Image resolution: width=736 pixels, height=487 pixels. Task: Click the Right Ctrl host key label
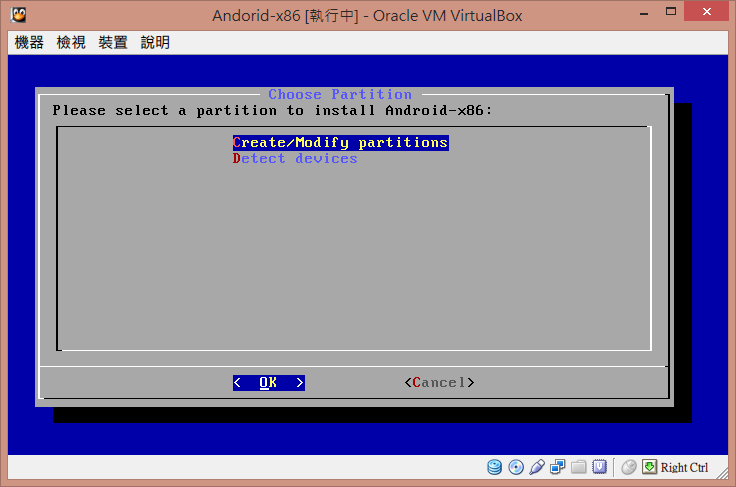coord(684,468)
